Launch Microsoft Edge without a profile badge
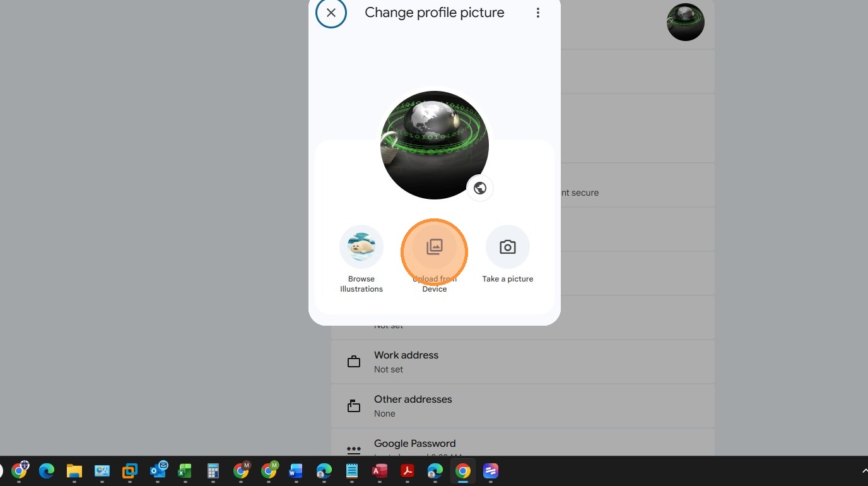The height and width of the screenshot is (486, 868). [47, 470]
